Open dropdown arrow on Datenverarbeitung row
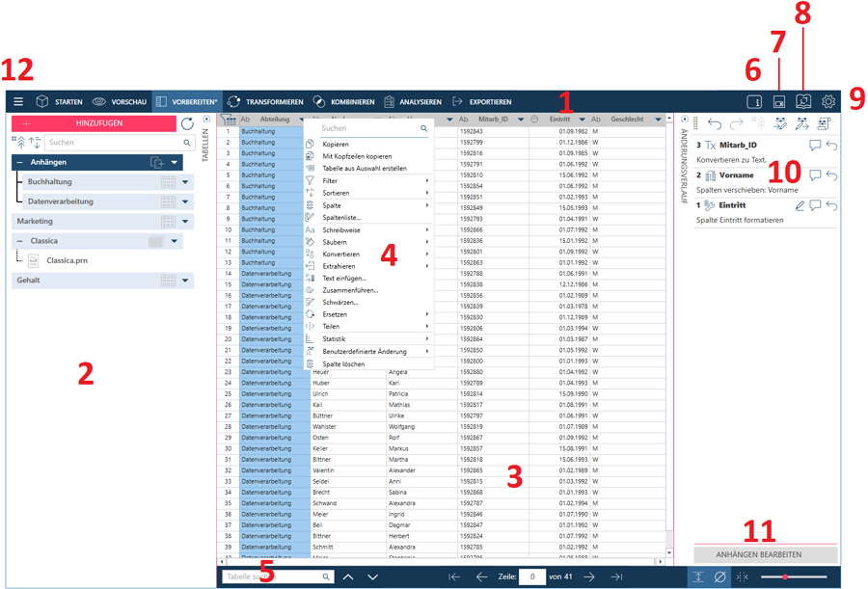 point(185,202)
